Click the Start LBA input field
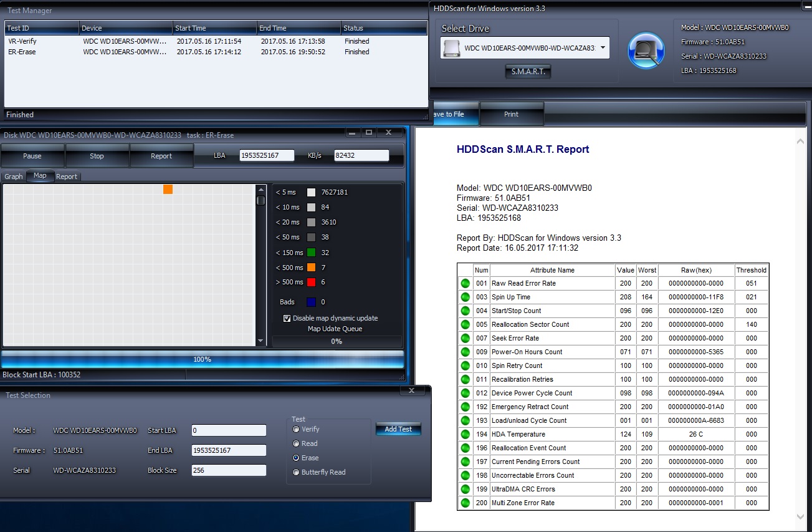This screenshot has width=812, height=532. click(x=229, y=430)
